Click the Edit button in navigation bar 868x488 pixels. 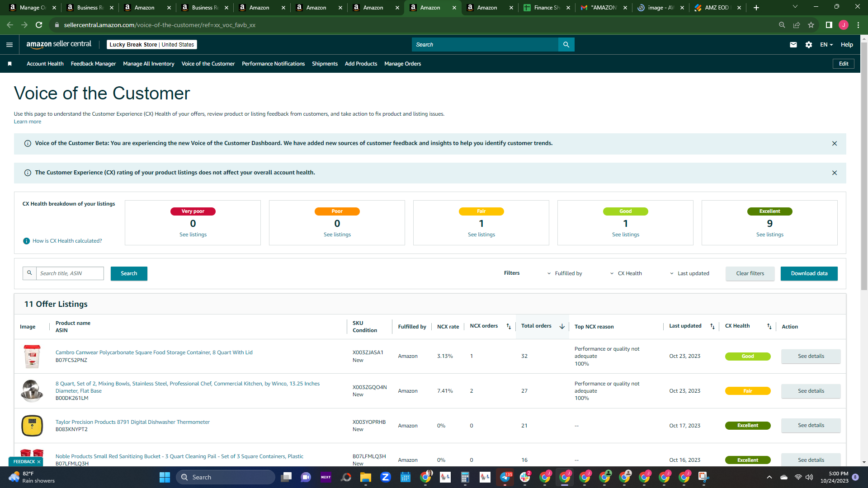[x=844, y=64]
